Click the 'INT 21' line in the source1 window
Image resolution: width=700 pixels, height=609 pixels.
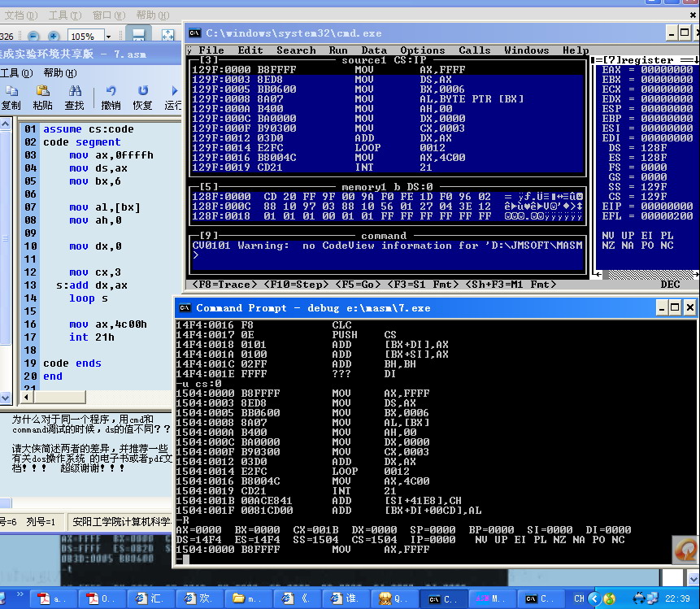tap(388, 167)
